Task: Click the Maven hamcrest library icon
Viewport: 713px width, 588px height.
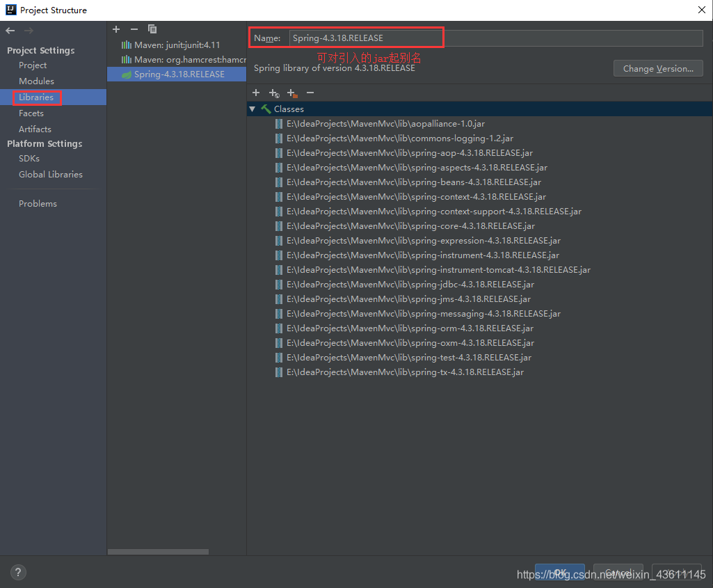Action: (x=127, y=60)
